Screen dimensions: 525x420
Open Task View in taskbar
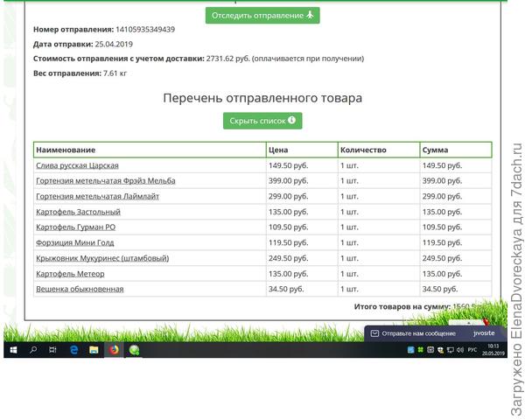(52, 350)
